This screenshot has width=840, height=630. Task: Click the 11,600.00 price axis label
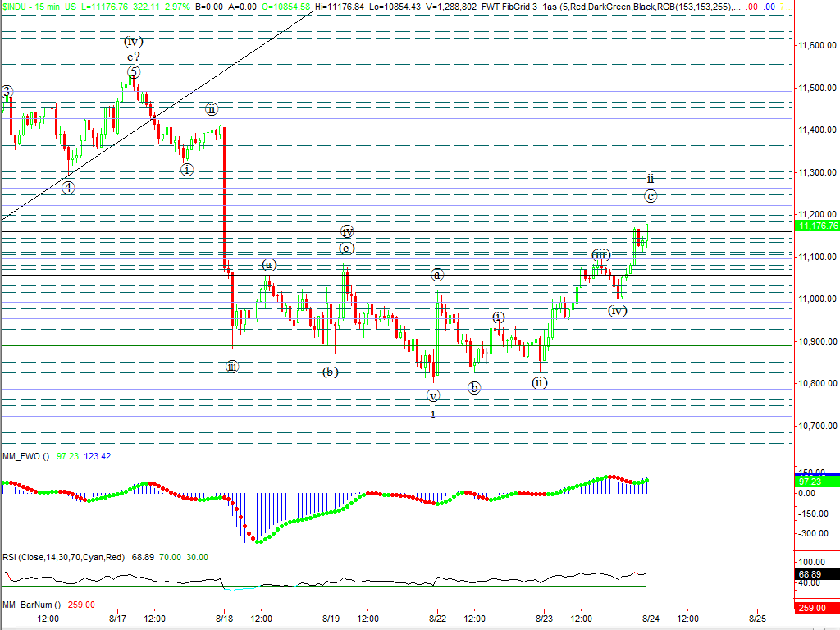click(x=817, y=46)
